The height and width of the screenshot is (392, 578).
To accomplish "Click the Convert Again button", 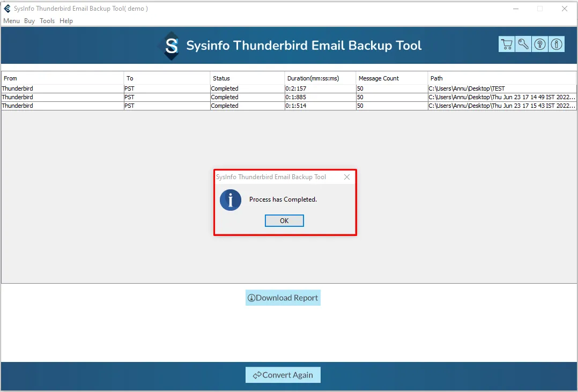I will point(283,375).
